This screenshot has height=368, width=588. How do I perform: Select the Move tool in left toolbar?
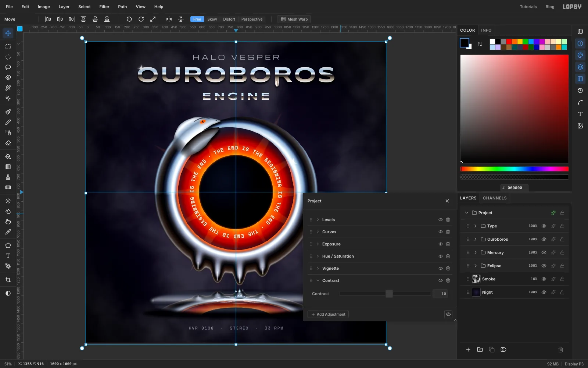coord(8,33)
